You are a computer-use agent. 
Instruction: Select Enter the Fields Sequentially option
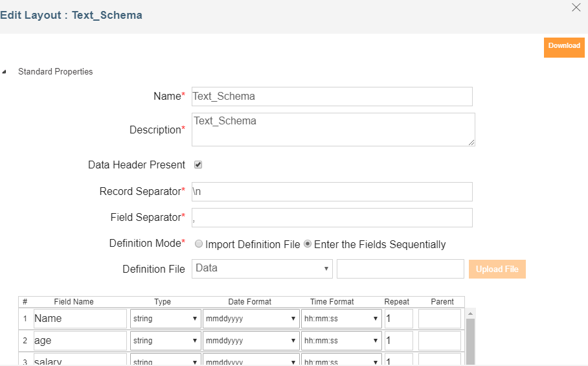(308, 245)
